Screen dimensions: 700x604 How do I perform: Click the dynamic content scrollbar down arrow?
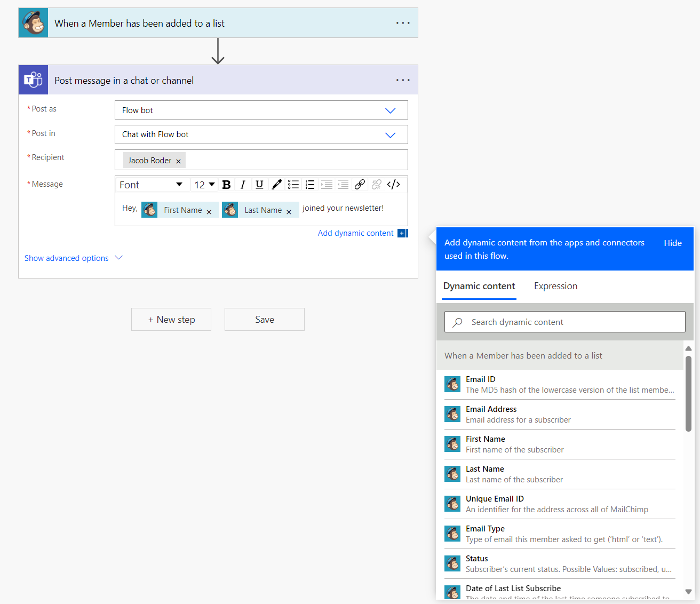[688, 592]
